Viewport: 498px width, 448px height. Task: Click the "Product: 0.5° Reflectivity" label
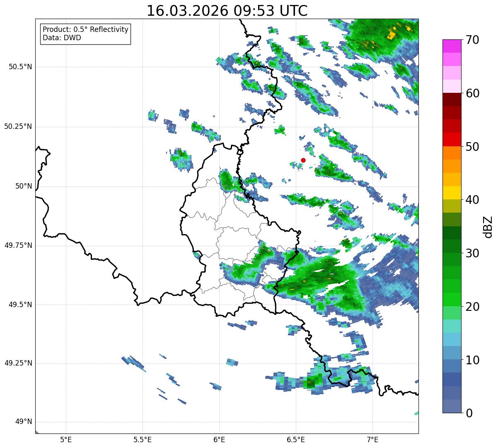coord(86,30)
